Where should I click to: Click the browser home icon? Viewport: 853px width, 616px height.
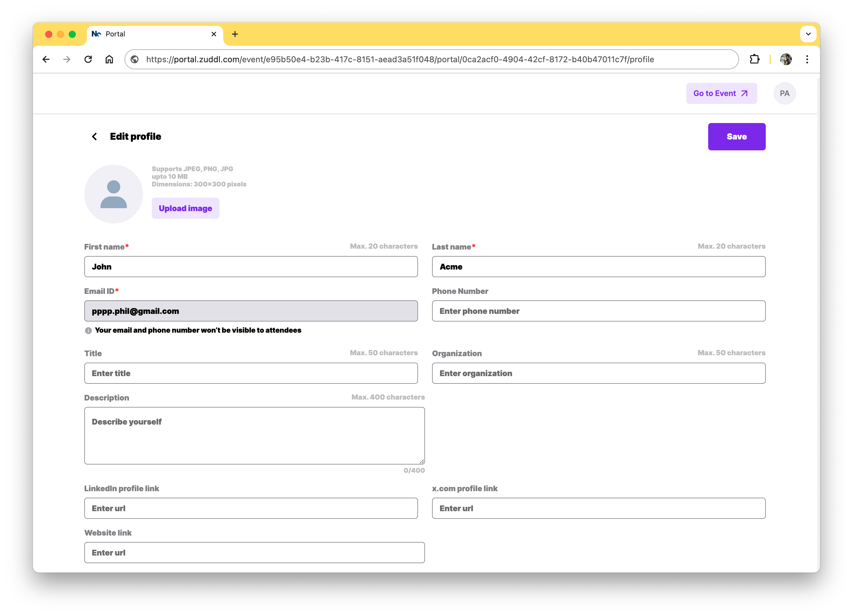click(109, 59)
